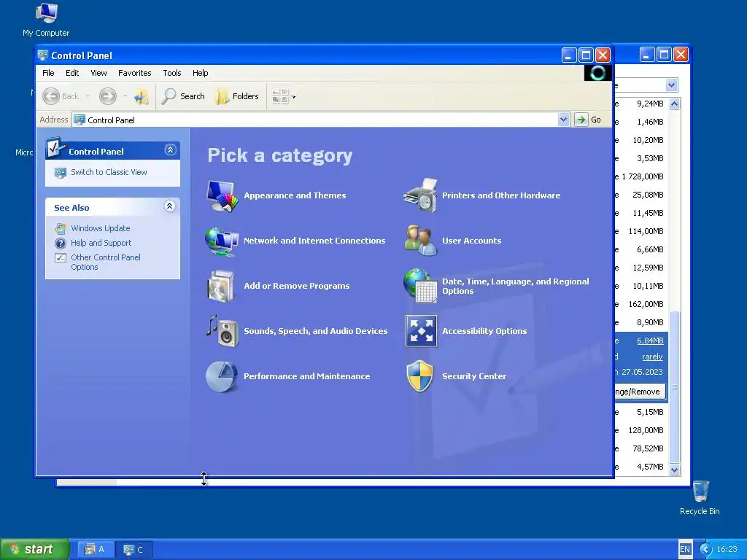The height and width of the screenshot is (560, 747).
Task: Click the scroll-up arrow in background window
Action: pyautogui.click(x=675, y=104)
